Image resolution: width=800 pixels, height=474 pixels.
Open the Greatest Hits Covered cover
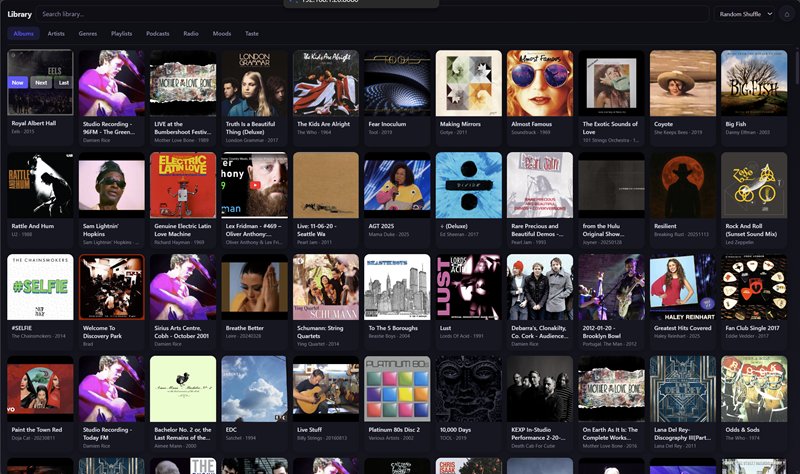click(x=683, y=287)
